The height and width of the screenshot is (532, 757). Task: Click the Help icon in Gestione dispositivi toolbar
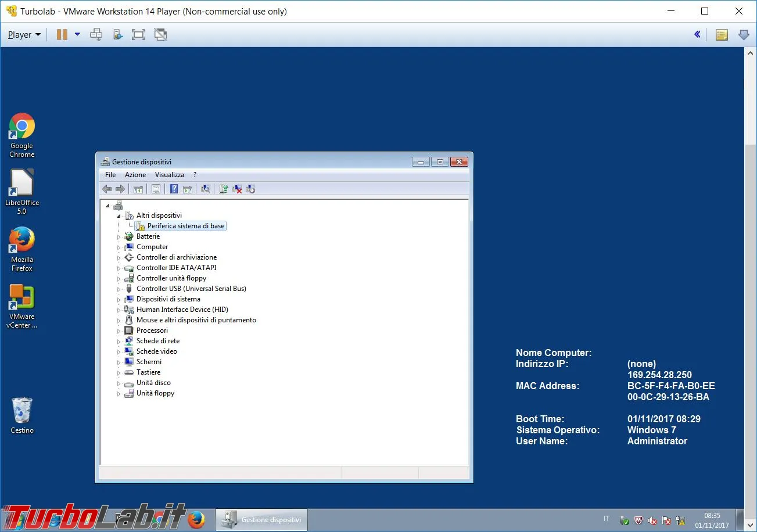(x=174, y=189)
